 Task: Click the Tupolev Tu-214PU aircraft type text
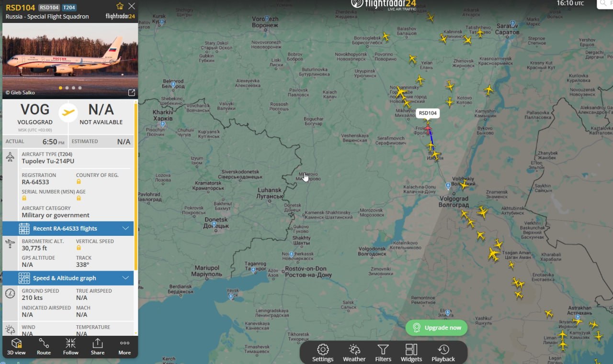48,161
